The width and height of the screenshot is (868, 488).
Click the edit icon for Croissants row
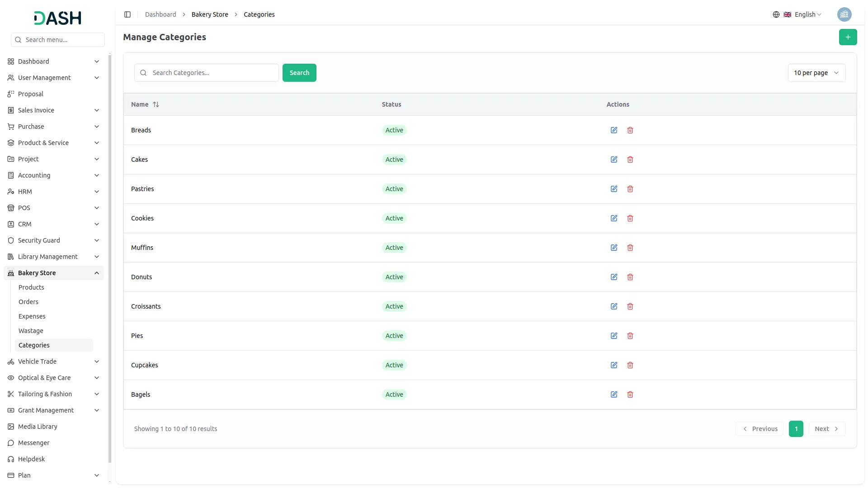pyautogui.click(x=614, y=306)
